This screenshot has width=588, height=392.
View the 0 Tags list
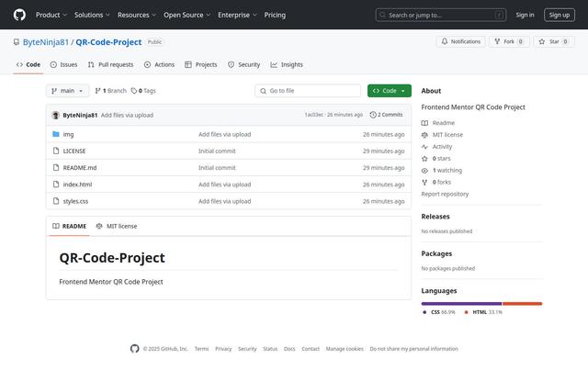pyautogui.click(x=143, y=91)
